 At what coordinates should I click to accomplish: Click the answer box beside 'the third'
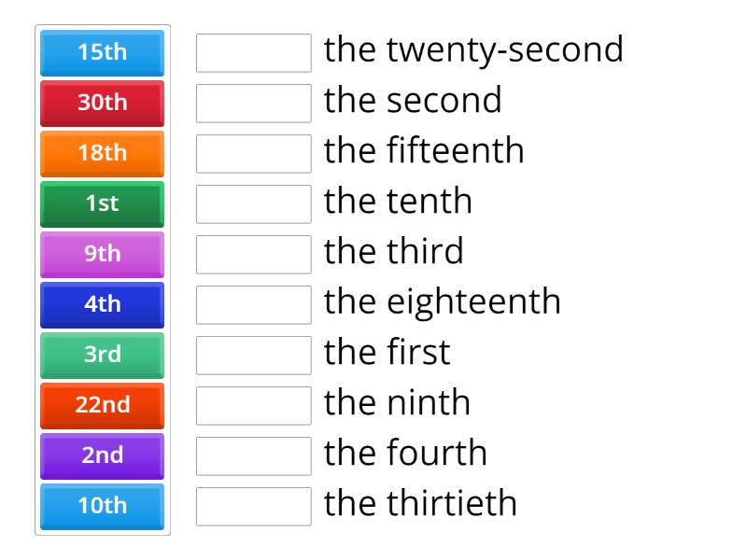253,255
